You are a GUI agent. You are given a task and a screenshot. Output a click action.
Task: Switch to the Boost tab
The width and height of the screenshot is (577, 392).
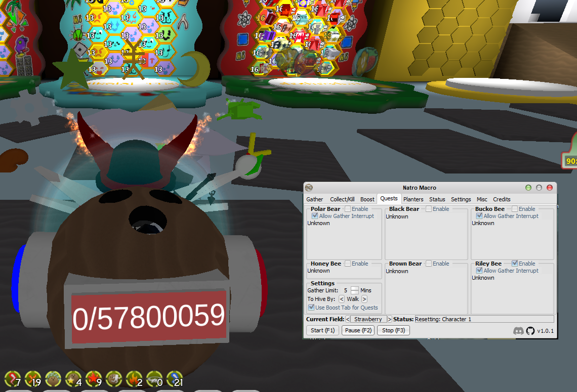coord(367,199)
